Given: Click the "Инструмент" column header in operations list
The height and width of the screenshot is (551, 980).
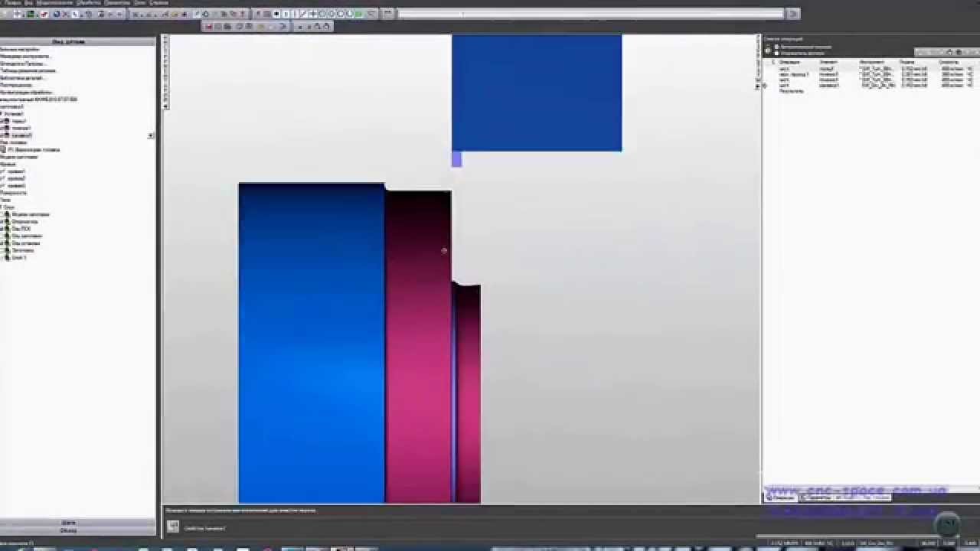Looking at the screenshot, I should click(871, 61).
